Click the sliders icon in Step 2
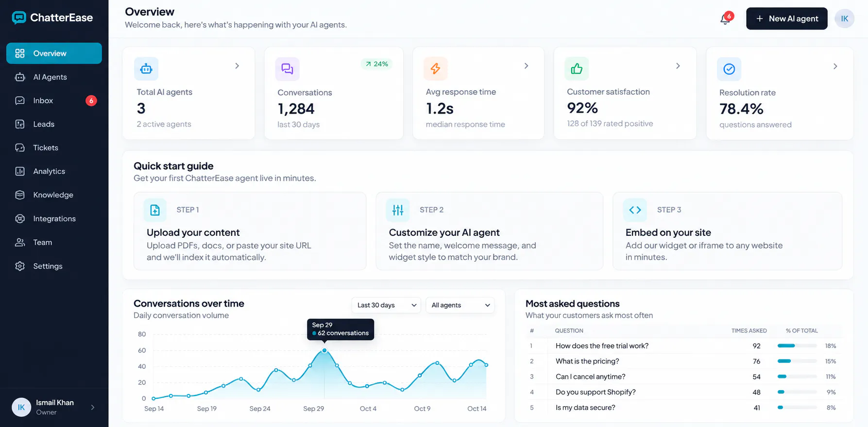Viewport: 868px width, 427px height. click(x=398, y=210)
